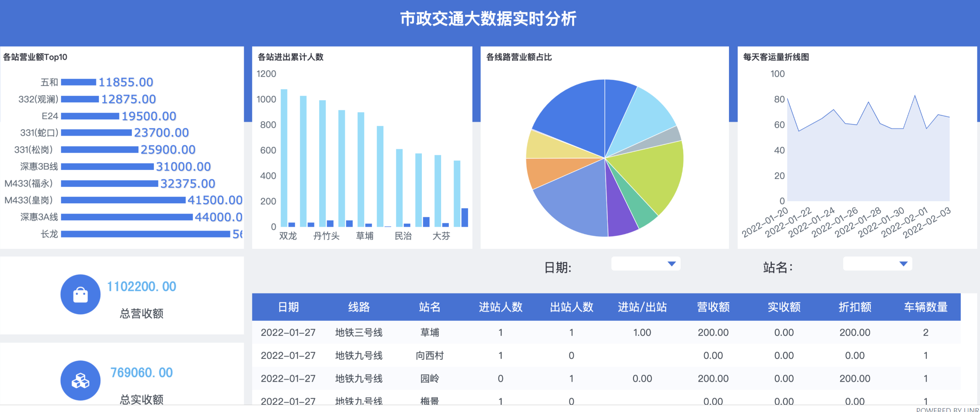Click the cubes icon for 总实收额

(80, 380)
